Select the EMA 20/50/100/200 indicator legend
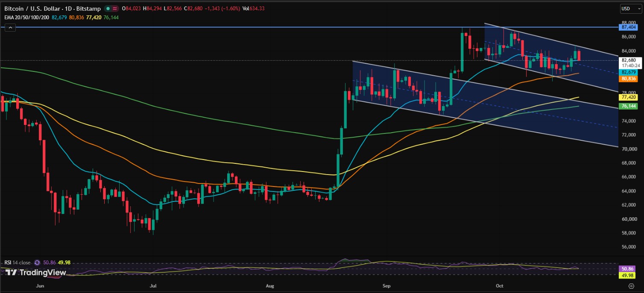 click(x=28, y=17)
